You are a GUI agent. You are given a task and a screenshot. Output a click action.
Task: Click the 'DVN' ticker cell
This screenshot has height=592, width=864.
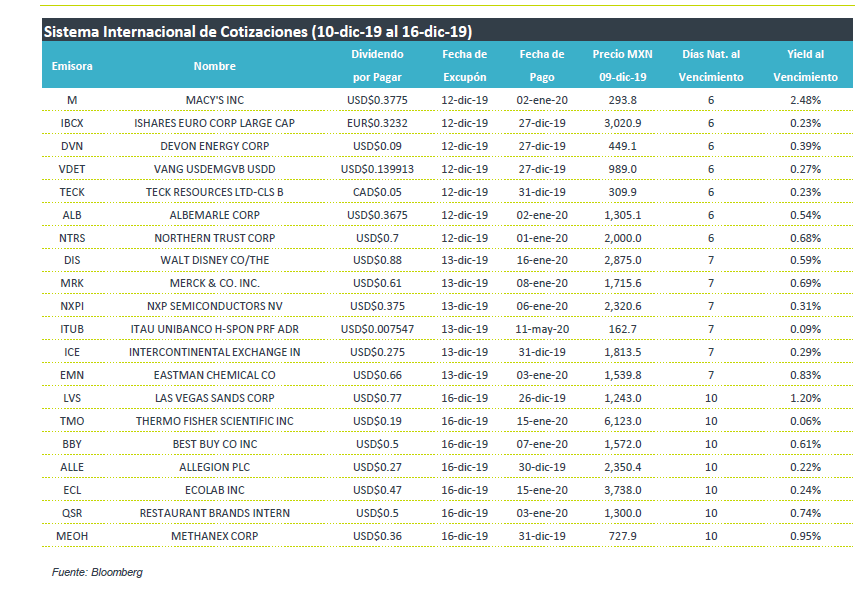point(72,147)
